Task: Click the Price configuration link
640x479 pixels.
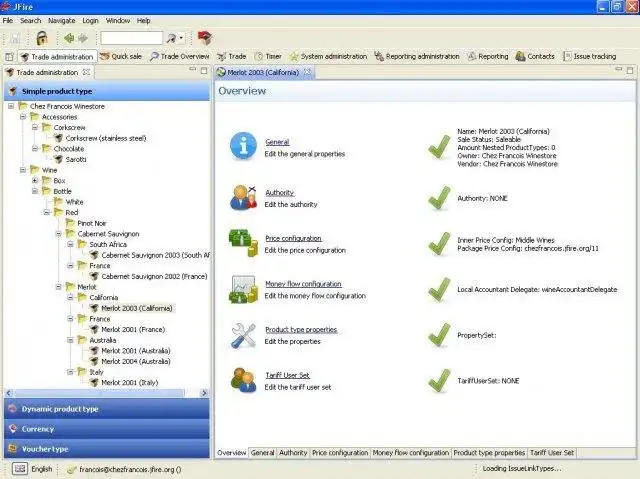Action: (293, 238)
